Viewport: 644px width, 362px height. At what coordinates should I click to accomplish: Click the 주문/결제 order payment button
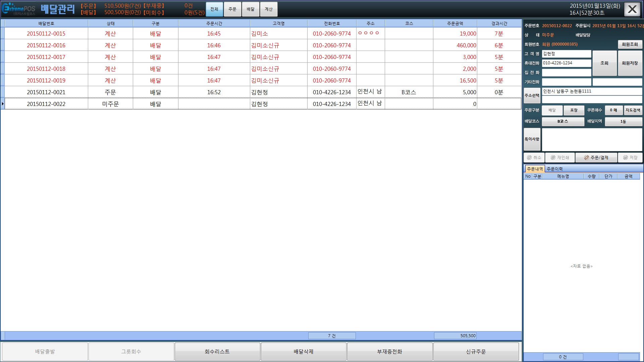pyautogui.click(x=596, y=158)
